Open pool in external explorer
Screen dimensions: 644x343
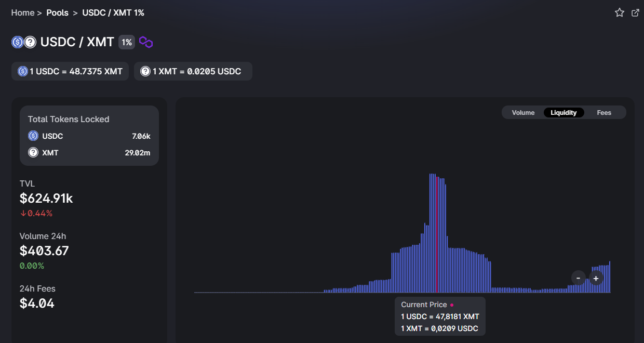pos(635,12)
